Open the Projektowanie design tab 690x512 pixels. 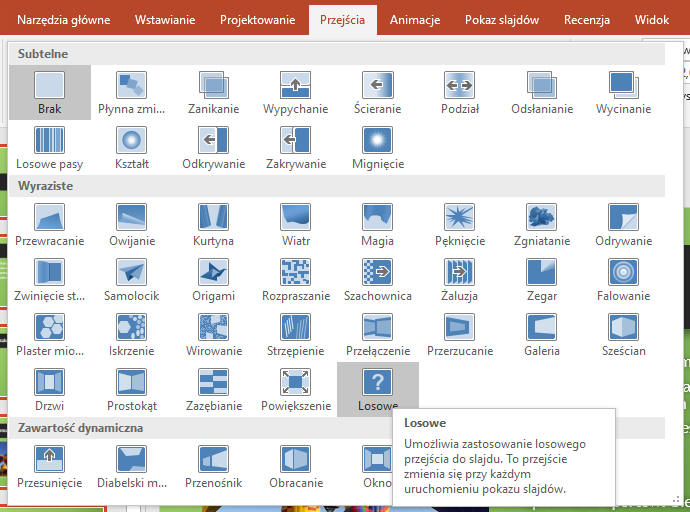pyautogui.click(x=257, y=19)
